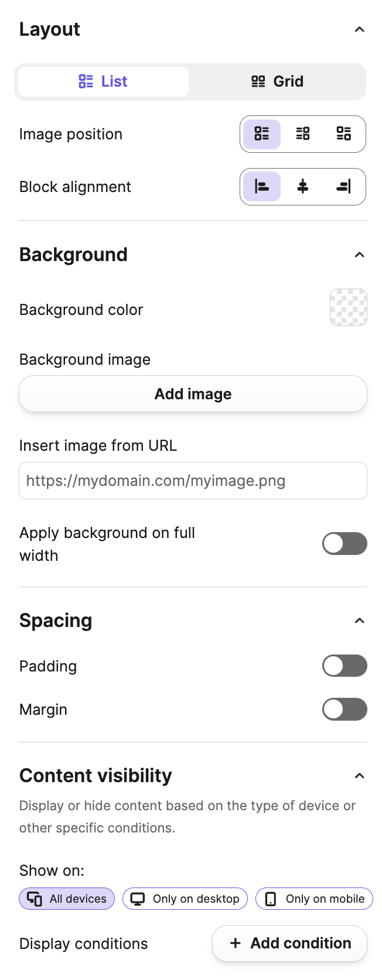This screenshot has height=980, width=382.
Task: Open the Background color picker
Action: (348, 307)
